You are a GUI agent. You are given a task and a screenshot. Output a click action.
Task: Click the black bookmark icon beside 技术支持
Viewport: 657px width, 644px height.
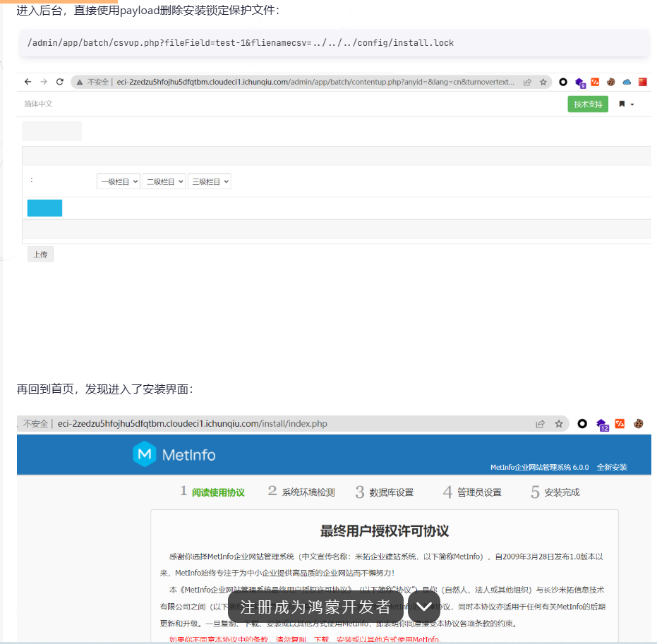[x=622, y=104]
